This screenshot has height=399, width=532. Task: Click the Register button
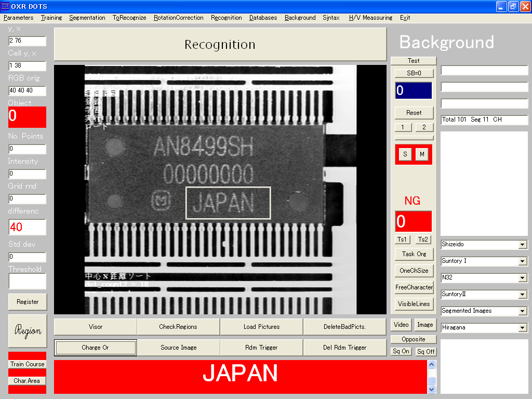pos(28,302)
